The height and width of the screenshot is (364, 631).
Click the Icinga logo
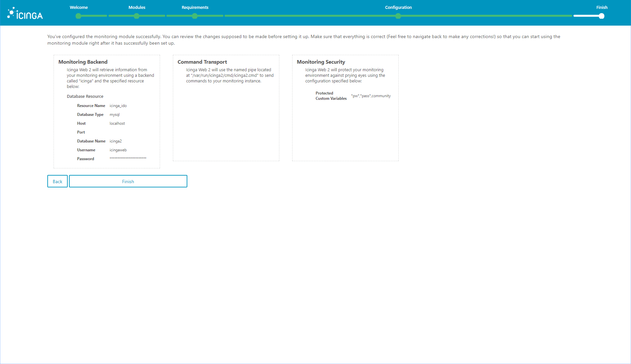25,13
